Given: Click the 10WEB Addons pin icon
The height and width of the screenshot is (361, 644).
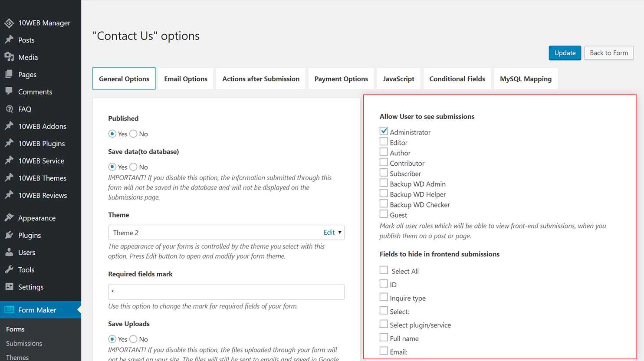Looking at the screenshot, I should 9,126.
